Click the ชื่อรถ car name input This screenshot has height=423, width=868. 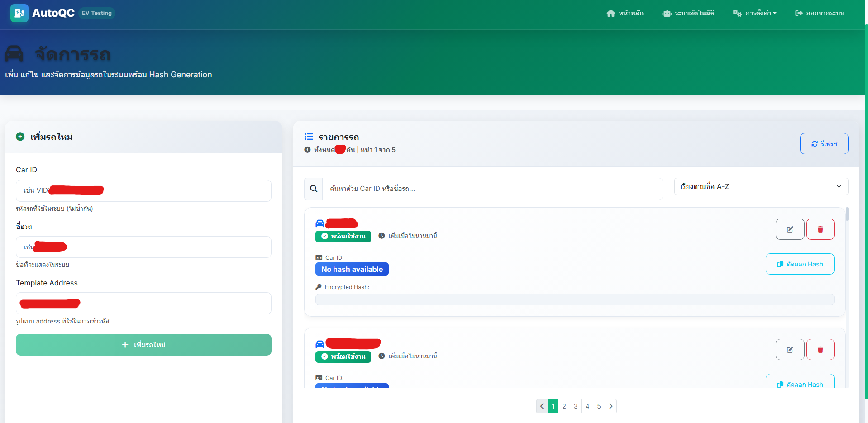143,247
